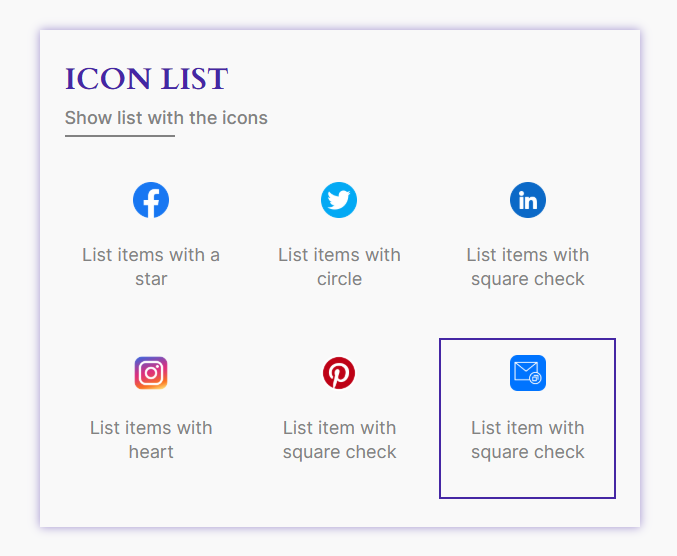Viewport: 677px width, 556px height.
Task: Click the "List items with heart" label
Action: pyautogui.click(x=151, y=440)
